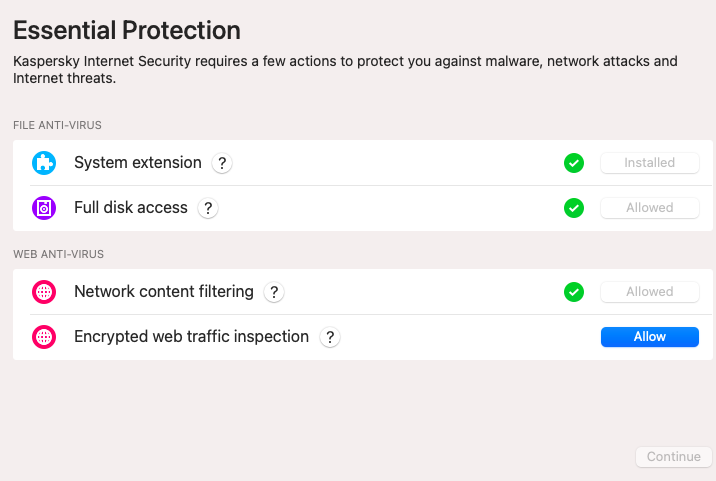Show help for Encrypted web traffic inspection
This screenshot has height=481, width=716.
[330, 337]
